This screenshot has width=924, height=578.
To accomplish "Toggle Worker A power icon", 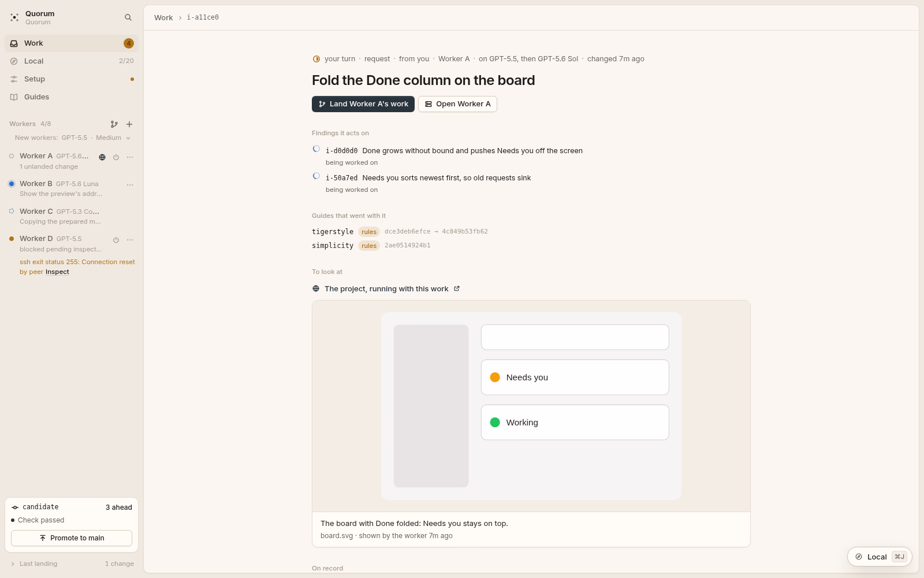I will [x=116, y=157].
